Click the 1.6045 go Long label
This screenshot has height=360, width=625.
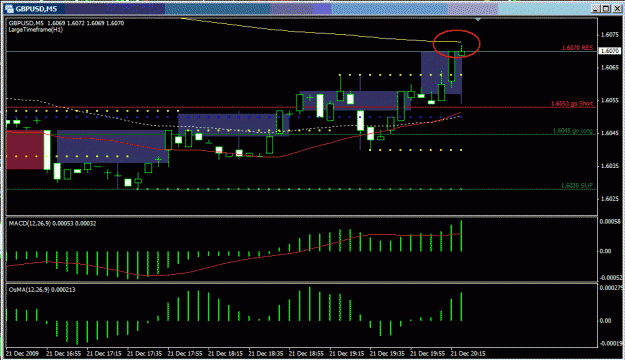573,131
